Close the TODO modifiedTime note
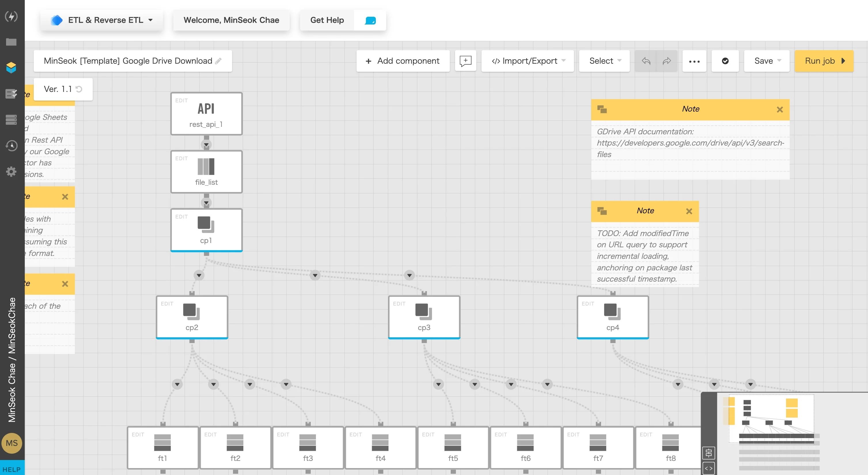868x475 pixels. [689, 211]
